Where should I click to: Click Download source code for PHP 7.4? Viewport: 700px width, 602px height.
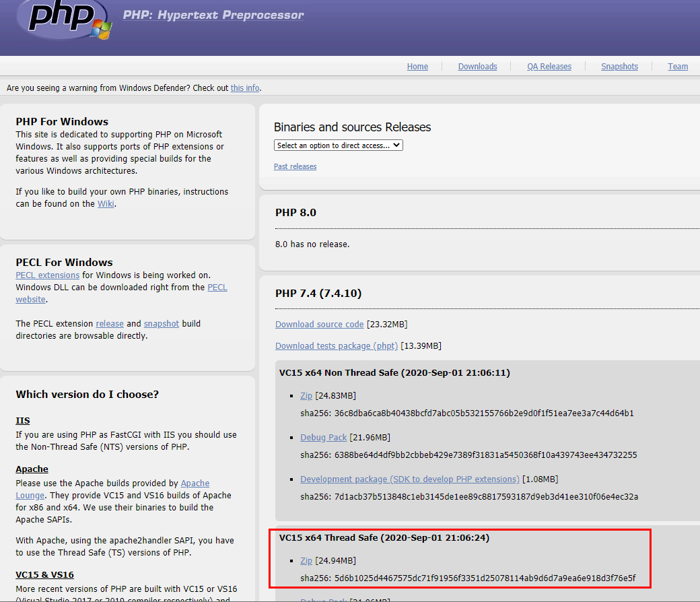coord(319,324)
